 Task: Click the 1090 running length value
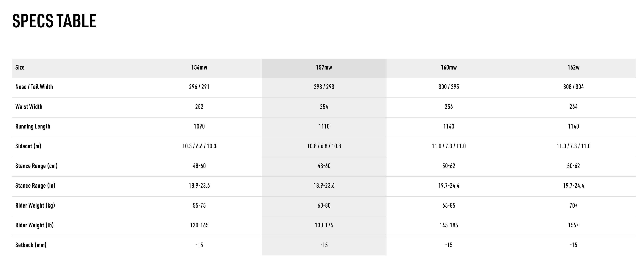pos(199,127)
